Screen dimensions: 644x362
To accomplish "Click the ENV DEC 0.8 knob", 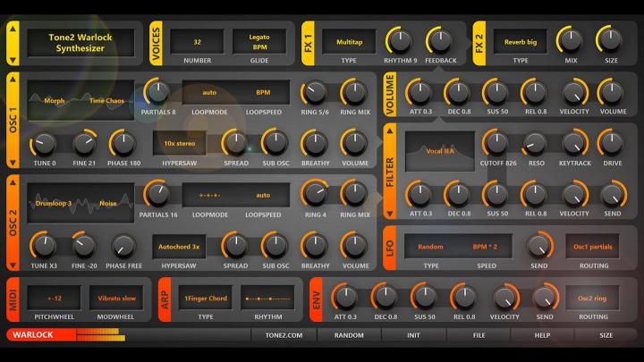I will click(x=385, y=297).
